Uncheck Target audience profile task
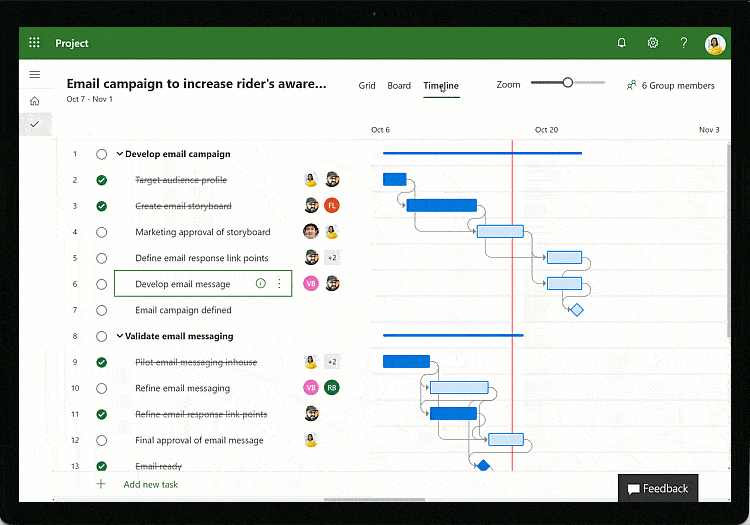Screen dimensions: 750x525 [101, 180]
